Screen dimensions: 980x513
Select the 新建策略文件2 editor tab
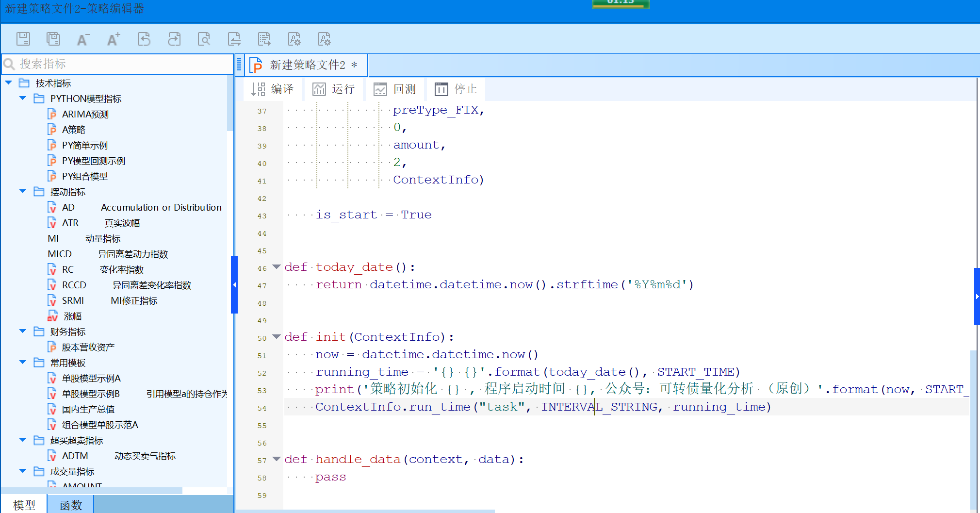click(x=307, y=65)
